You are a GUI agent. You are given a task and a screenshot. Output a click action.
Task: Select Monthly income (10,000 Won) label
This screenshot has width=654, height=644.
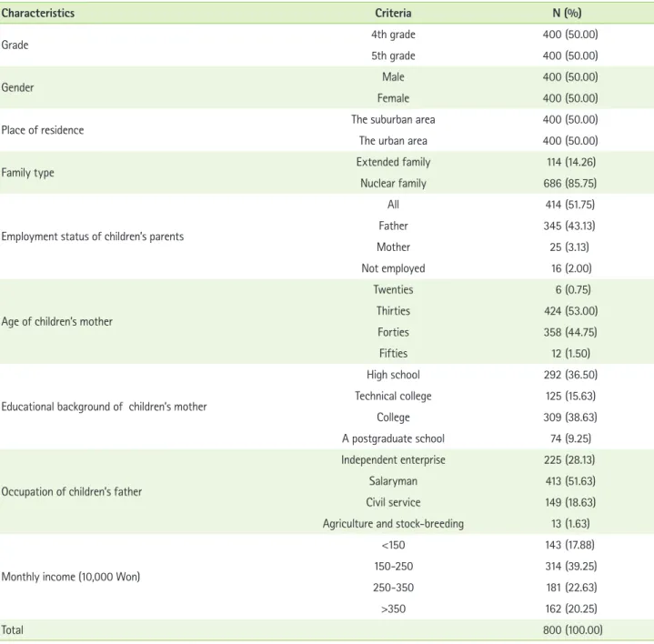70,577
